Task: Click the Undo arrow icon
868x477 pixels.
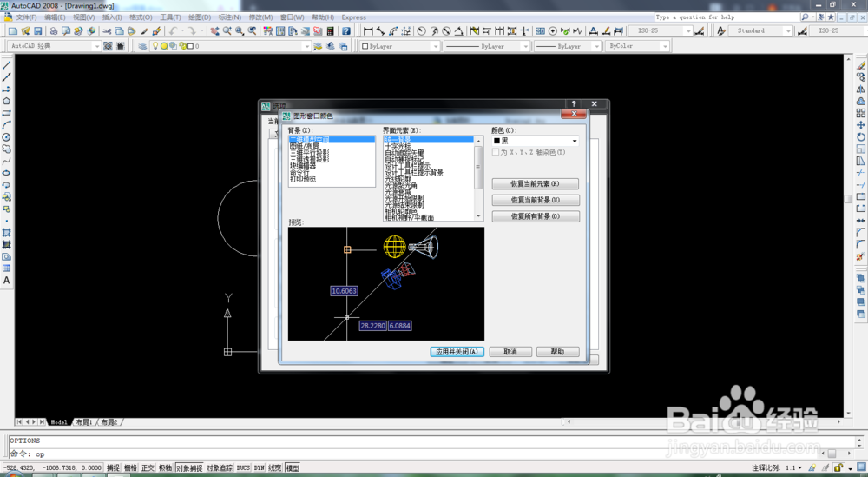Action: 174,31
